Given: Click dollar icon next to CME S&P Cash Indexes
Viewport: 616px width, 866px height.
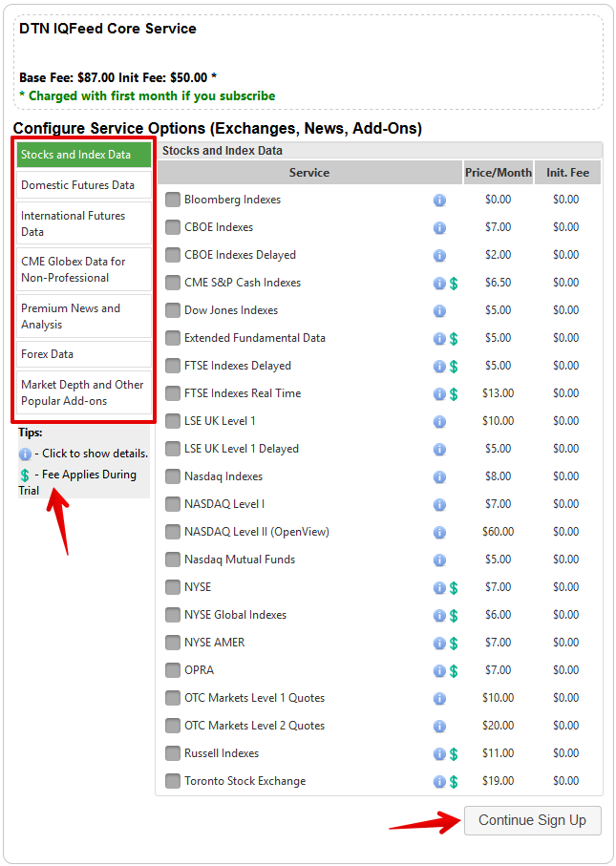Looking at the screenshot, I should (454, 283).
